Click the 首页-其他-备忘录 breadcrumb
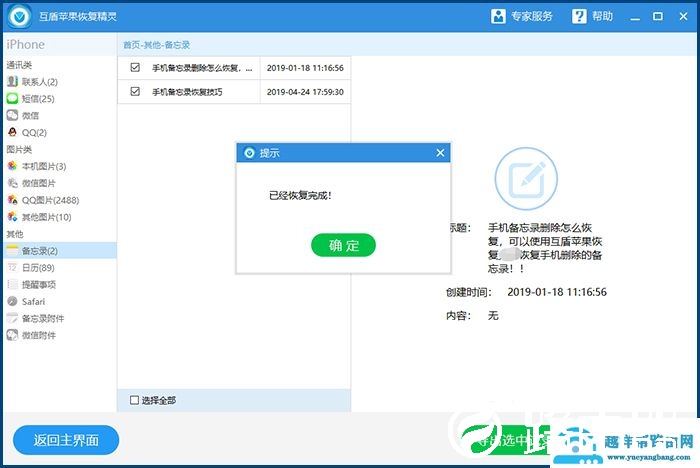 (x=156, y=45)
